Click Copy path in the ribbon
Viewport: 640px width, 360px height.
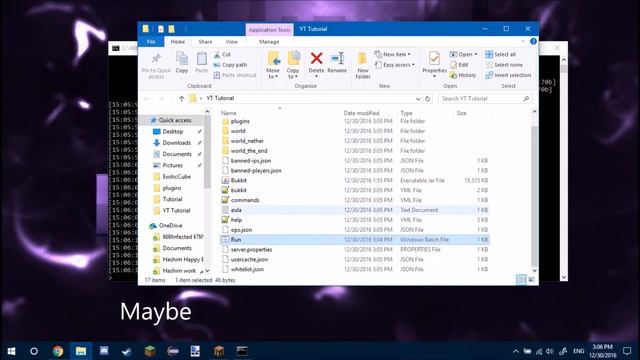[231, 65]
